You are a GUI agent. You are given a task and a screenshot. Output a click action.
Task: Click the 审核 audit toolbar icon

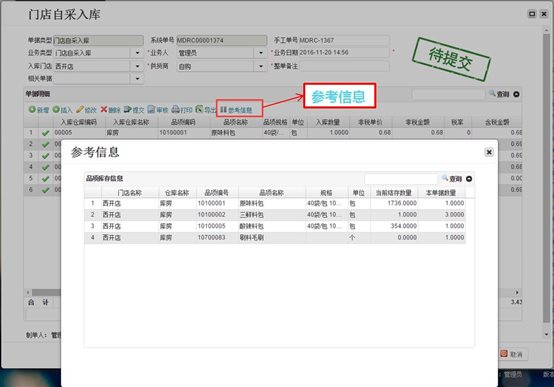[151, 110]
